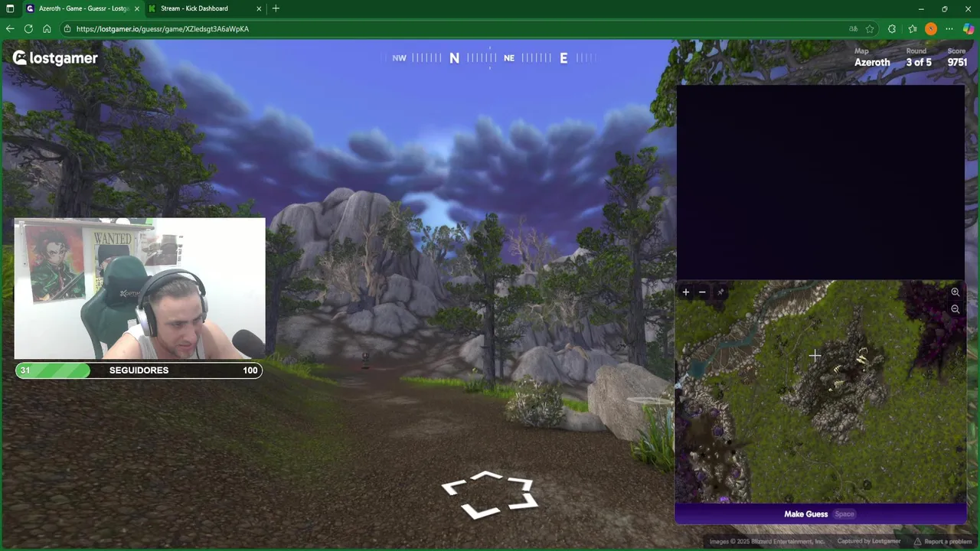Viewport: 980px width, 551px height.
Task: Open the browser profile avatar
Action: click(931, 29)
